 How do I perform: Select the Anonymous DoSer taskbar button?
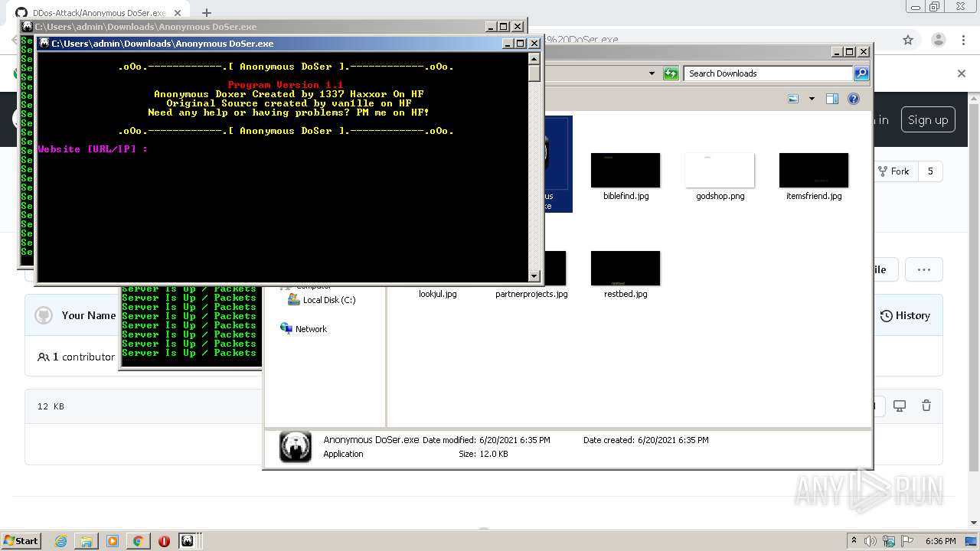(188, 540)
